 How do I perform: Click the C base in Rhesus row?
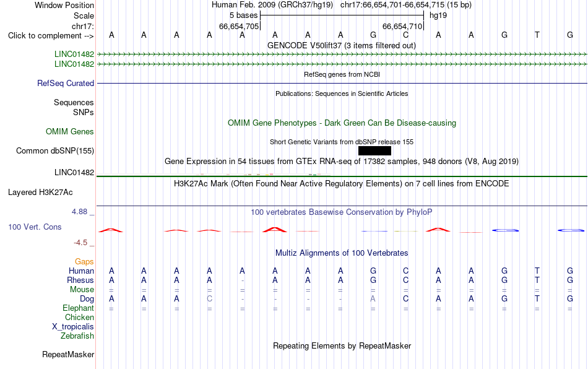[x=406, y=280]
